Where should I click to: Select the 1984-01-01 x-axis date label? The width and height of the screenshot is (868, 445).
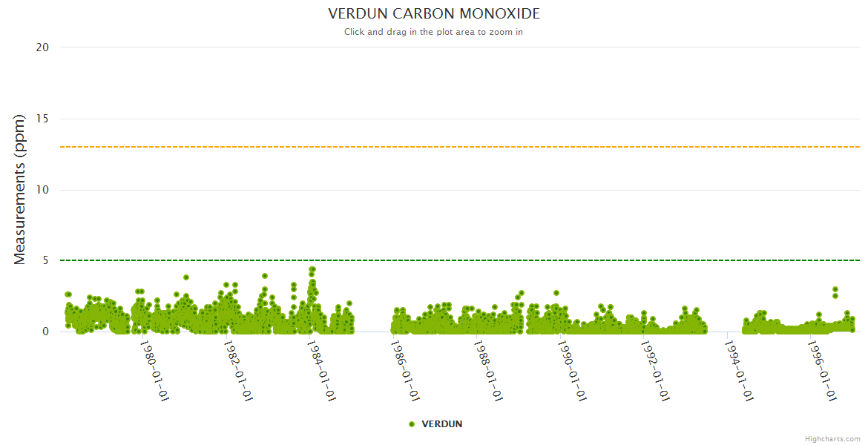point(323,370)
